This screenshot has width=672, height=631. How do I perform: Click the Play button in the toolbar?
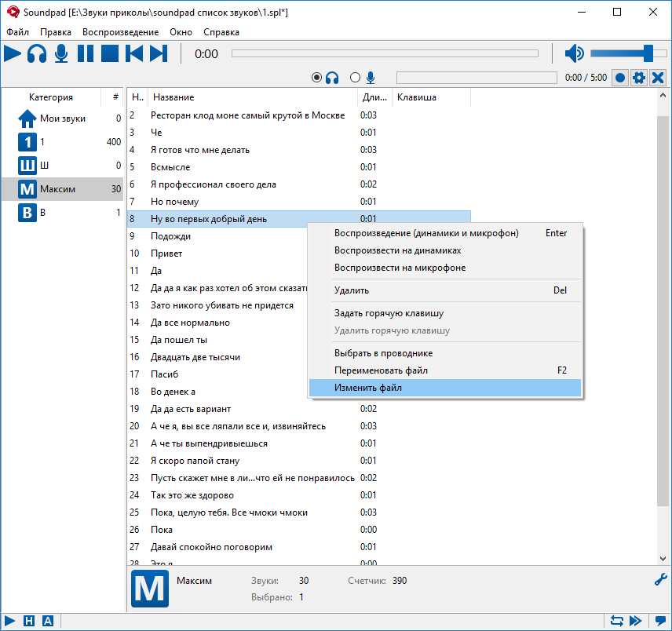pyautogui.click(x=13, y=54)
